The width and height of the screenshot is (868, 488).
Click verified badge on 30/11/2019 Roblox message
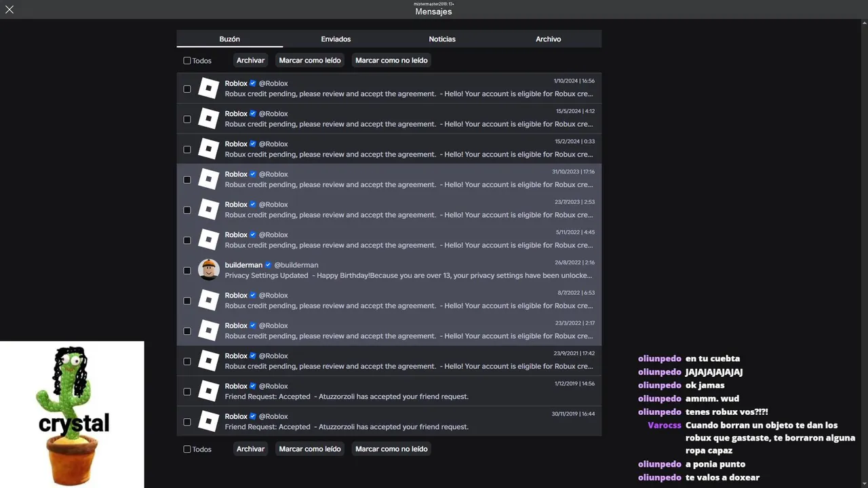[253, 416]
